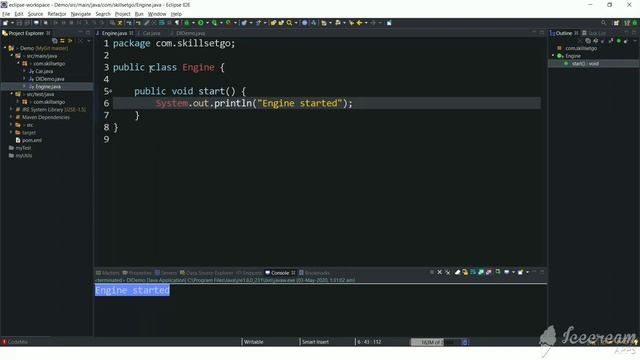Click the heap memory status bar indicator

point(436,342)
